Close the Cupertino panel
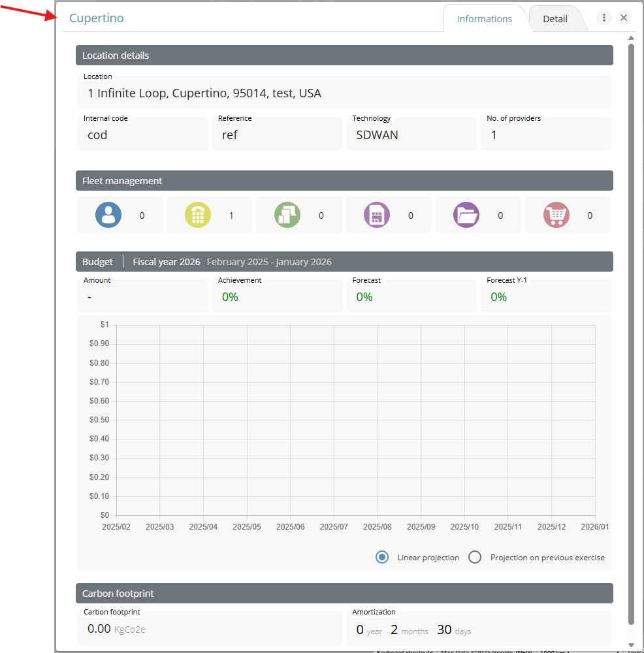Viewport: 644px width, 653px height. coord(624,18)
